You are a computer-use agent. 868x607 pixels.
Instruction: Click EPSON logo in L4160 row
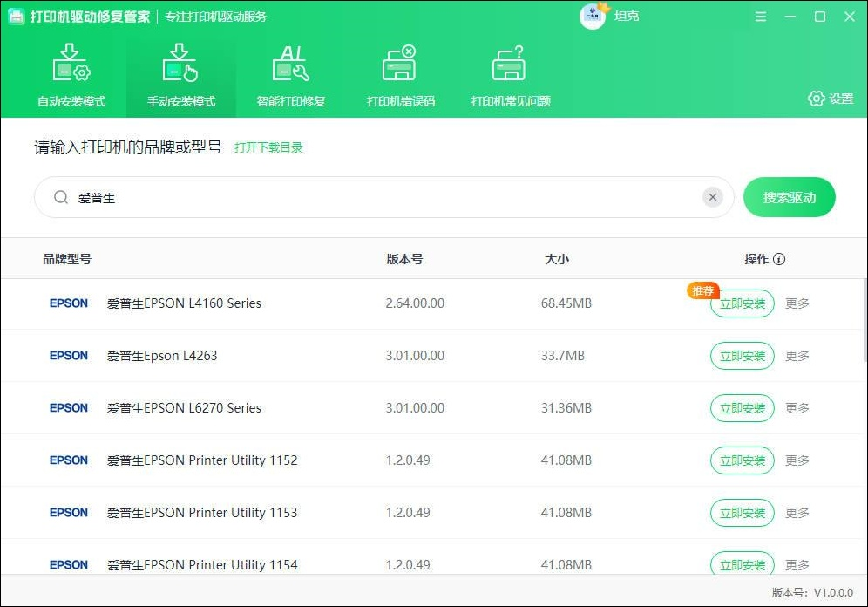tap(69, 303)
